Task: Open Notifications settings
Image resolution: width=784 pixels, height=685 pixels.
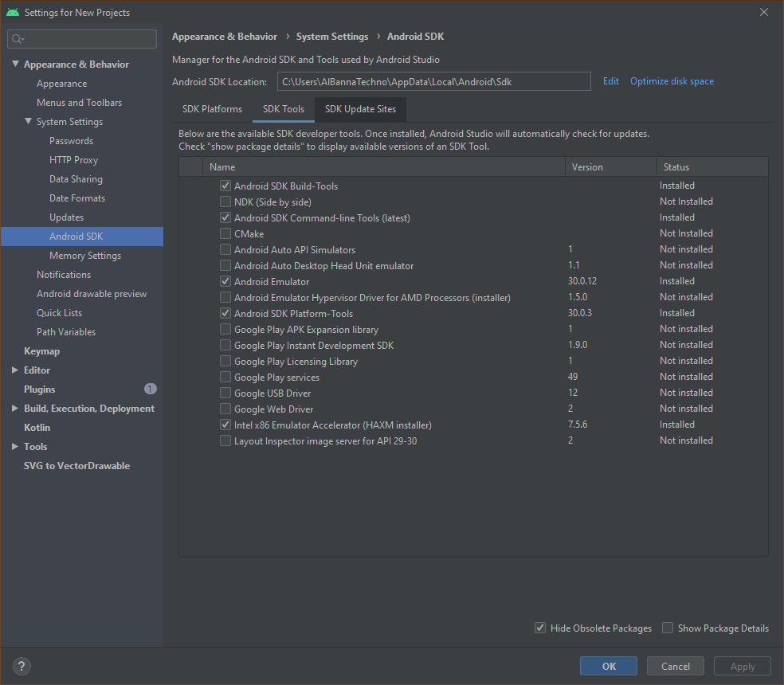Action: point(64,275)
